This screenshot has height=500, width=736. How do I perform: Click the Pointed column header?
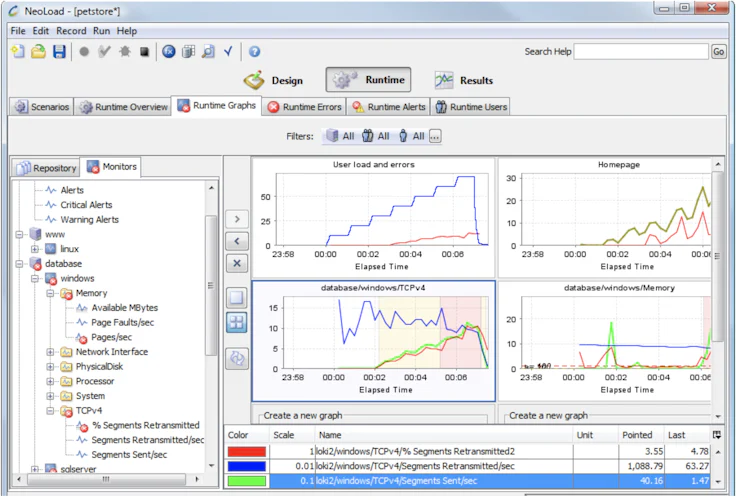coord(641,435)
